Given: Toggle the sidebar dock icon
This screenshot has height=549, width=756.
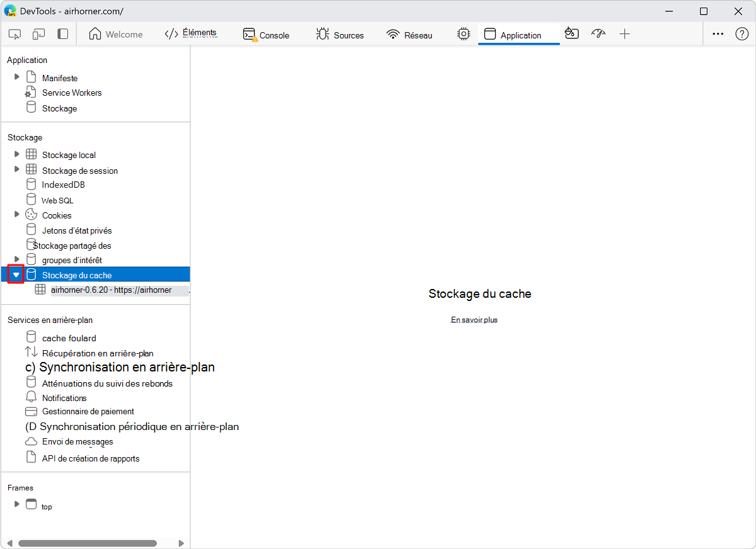Looking at the screenshot, I should click(x=62, y=34).
